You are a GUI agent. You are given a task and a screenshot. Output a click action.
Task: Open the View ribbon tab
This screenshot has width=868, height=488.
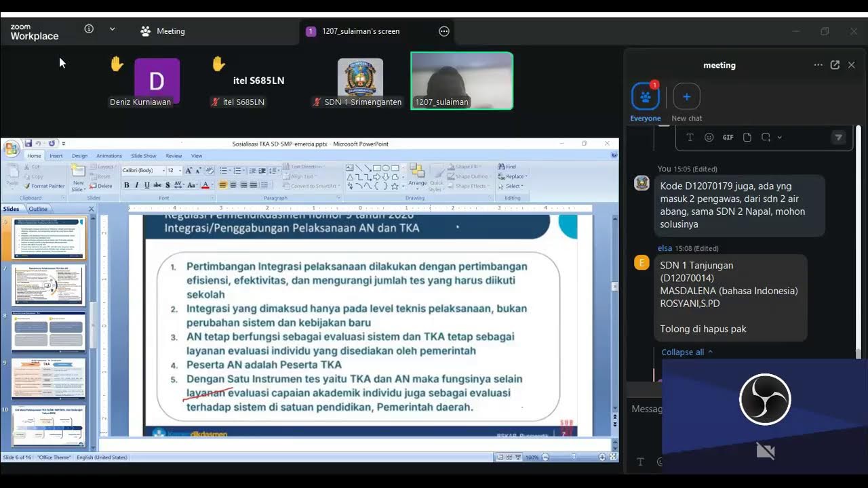coord(197,156)
